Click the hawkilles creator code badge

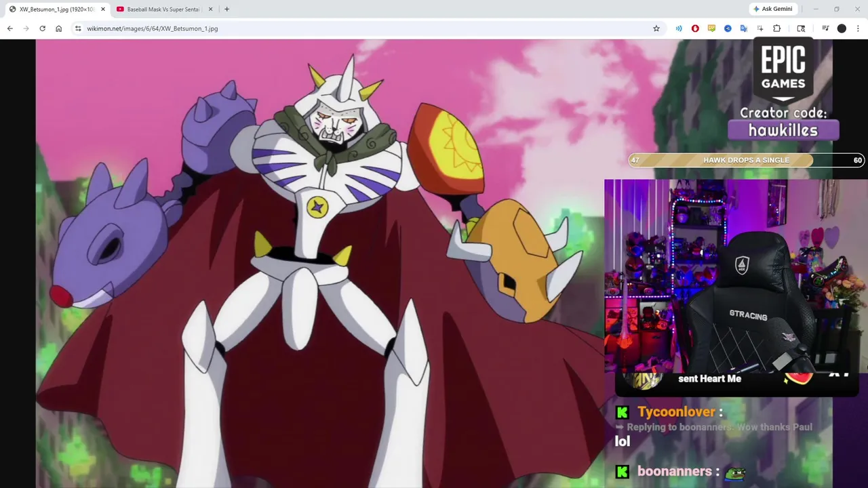tap(783, 130)
